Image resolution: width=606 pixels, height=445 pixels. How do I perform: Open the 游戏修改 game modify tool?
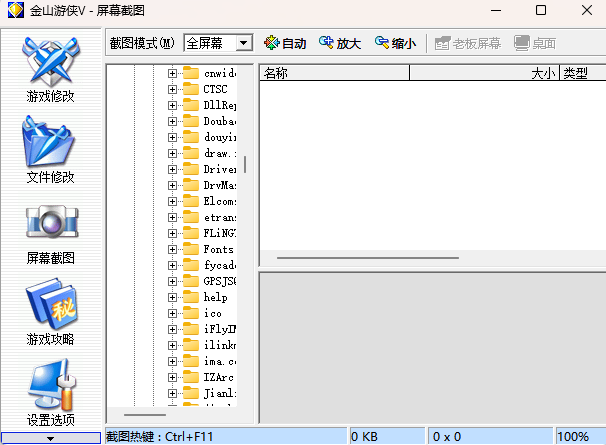50,68
